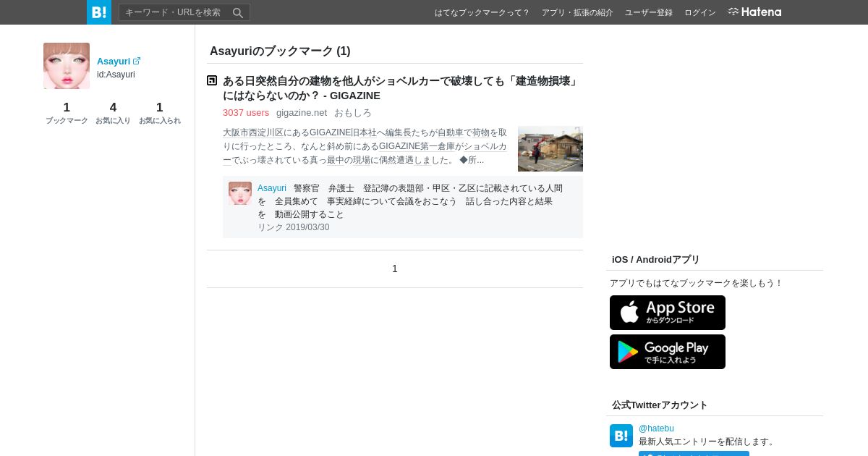The width and height of the screenshot is (868, 456).
Task: Open the Hatena logo link
Action: click(x=754, y=12)
